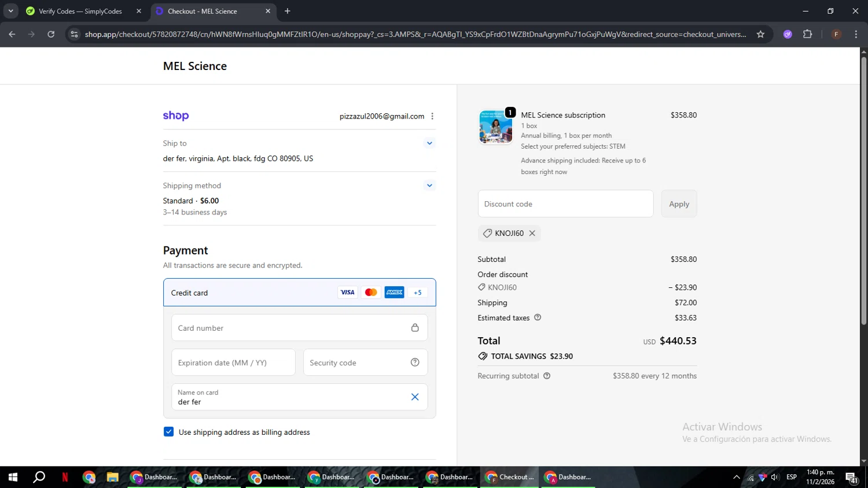Toggle Use shipping address as billing address

[168, 432]
